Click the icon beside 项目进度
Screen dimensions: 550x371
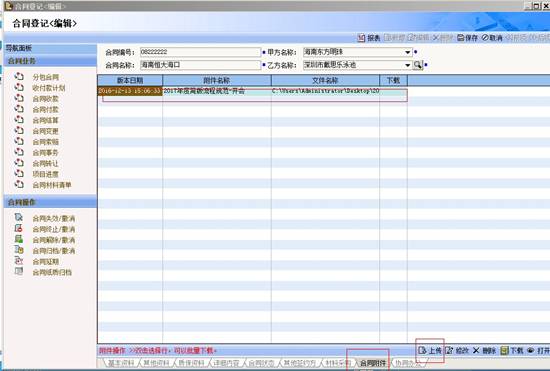(x=19, y=174)
